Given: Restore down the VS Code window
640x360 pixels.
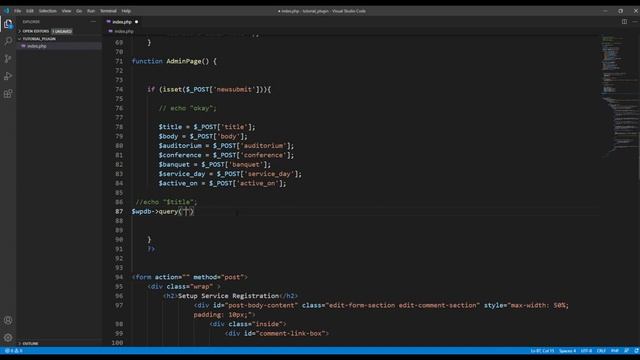Looking at the screenshot, I should tap(620, 11).
